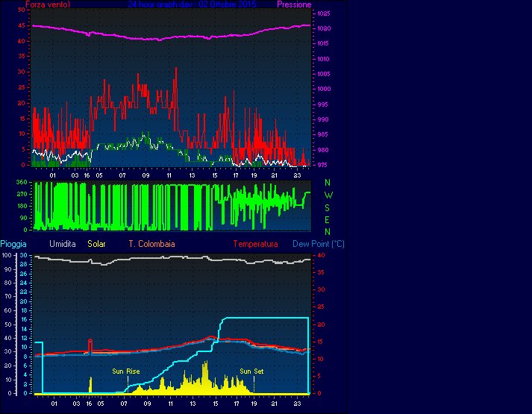Click the 40 value on temperature axis

coord(322,255)
